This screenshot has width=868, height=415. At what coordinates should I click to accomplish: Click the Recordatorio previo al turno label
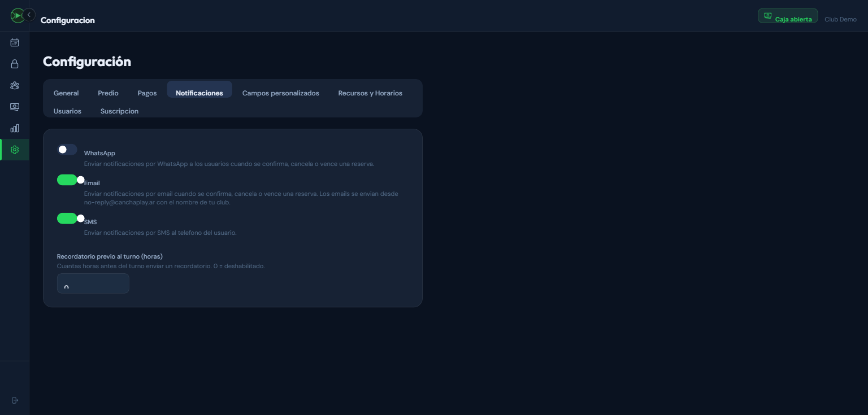[110, 256]
